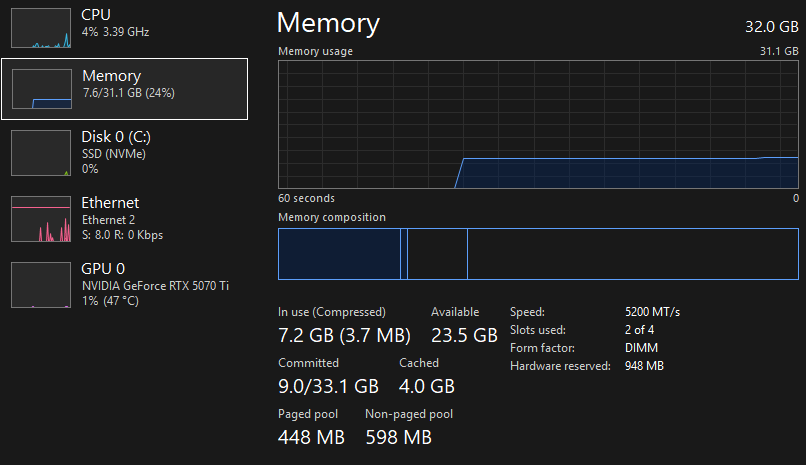Viewport: 806px width, 465px height.
Task: Click the in-use segment of memory composition
Action: click(339, 254)
